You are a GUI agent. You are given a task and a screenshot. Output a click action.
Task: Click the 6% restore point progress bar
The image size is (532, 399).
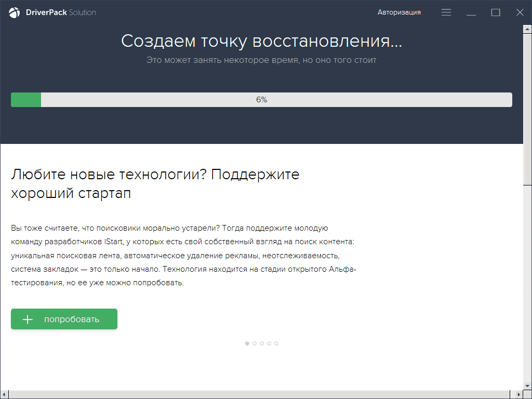(x=261, y=100)
